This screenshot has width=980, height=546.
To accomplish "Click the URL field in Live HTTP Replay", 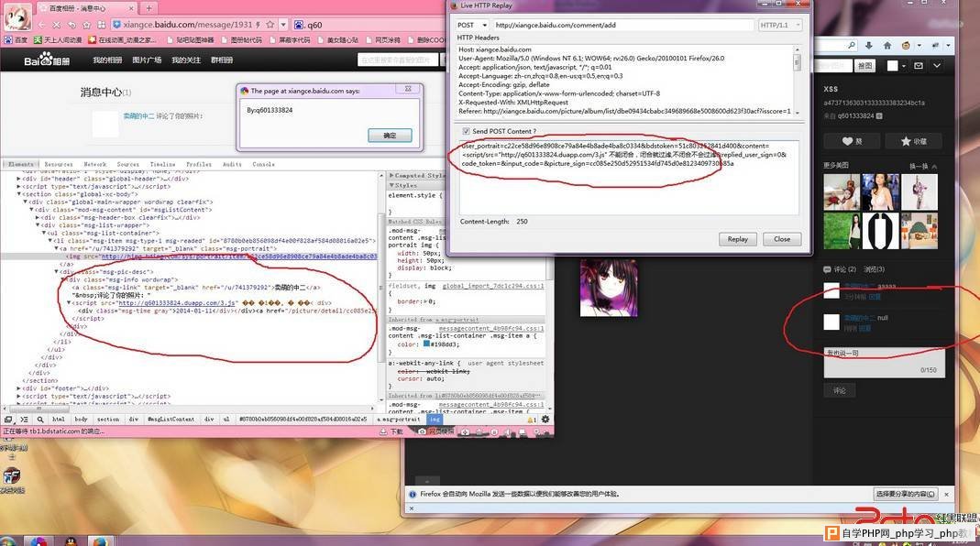I will (623, 25).
